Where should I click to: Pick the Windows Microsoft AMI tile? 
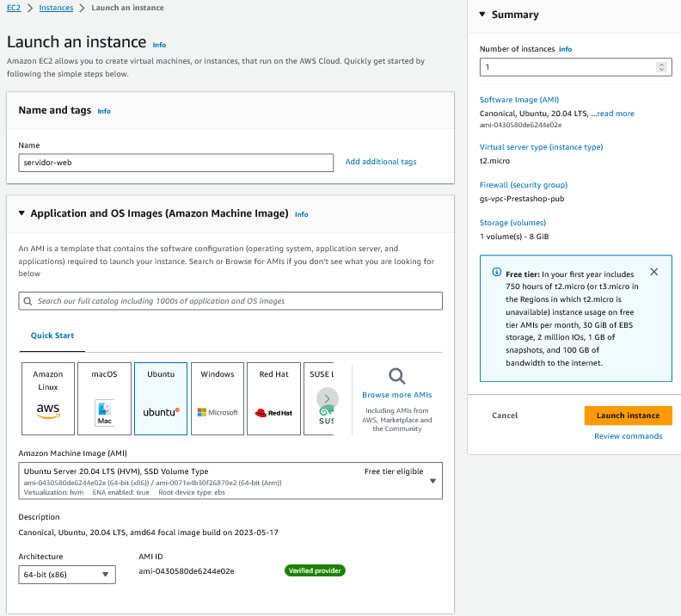pos(218,398)
